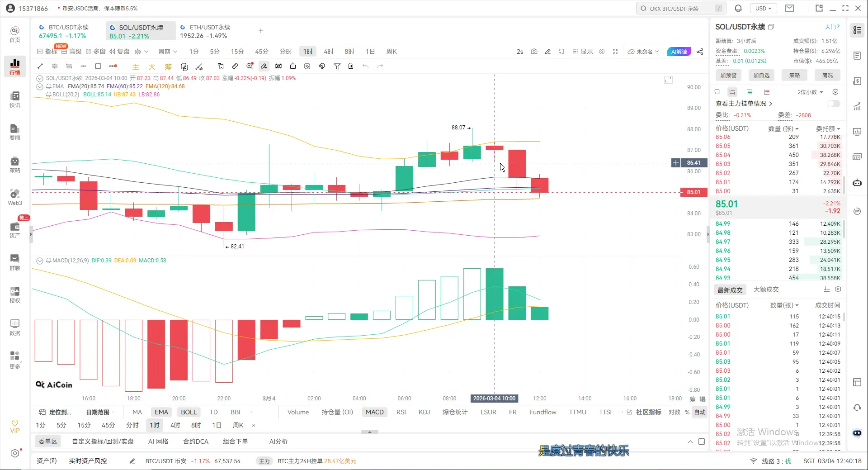Screen dimensions: 868x470
Task: Enable the RSI sub-indicator
Action: tap(401, 412)
